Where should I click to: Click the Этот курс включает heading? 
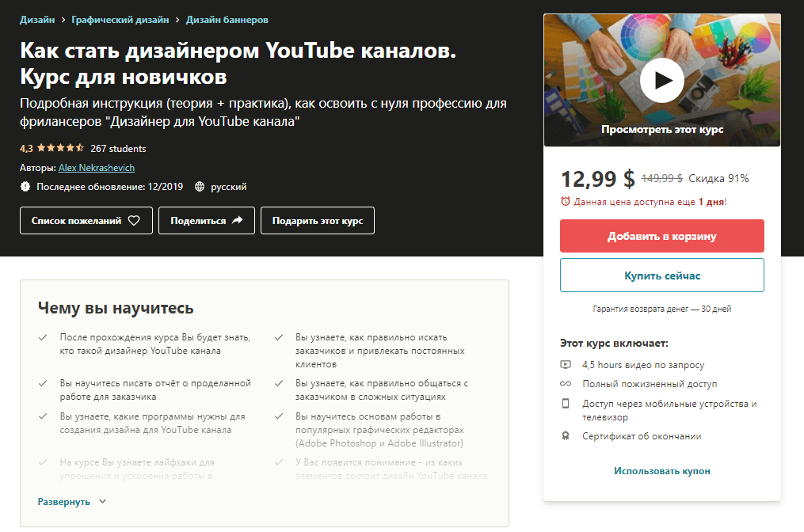pyautogui.click(x=614, y=343)
